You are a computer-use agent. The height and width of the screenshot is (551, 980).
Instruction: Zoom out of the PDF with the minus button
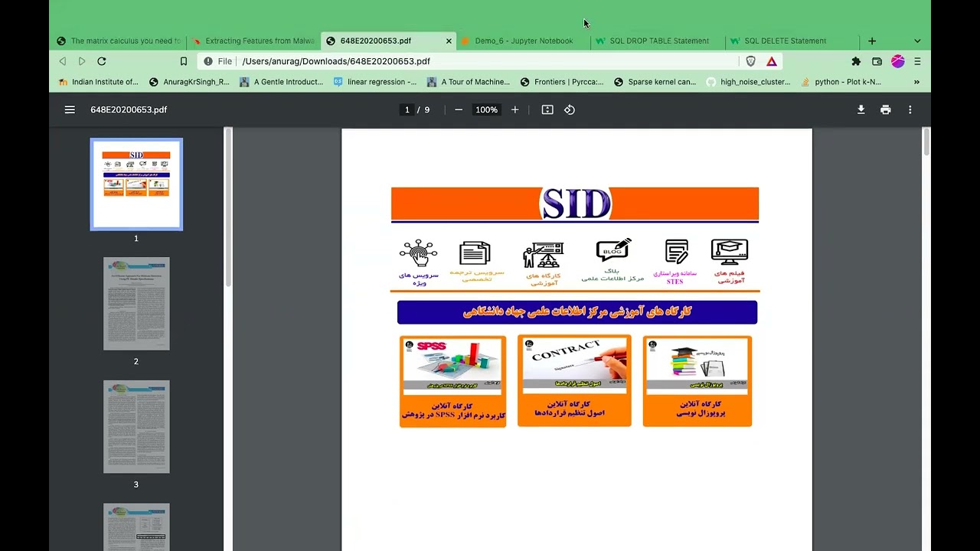(459, 109)
